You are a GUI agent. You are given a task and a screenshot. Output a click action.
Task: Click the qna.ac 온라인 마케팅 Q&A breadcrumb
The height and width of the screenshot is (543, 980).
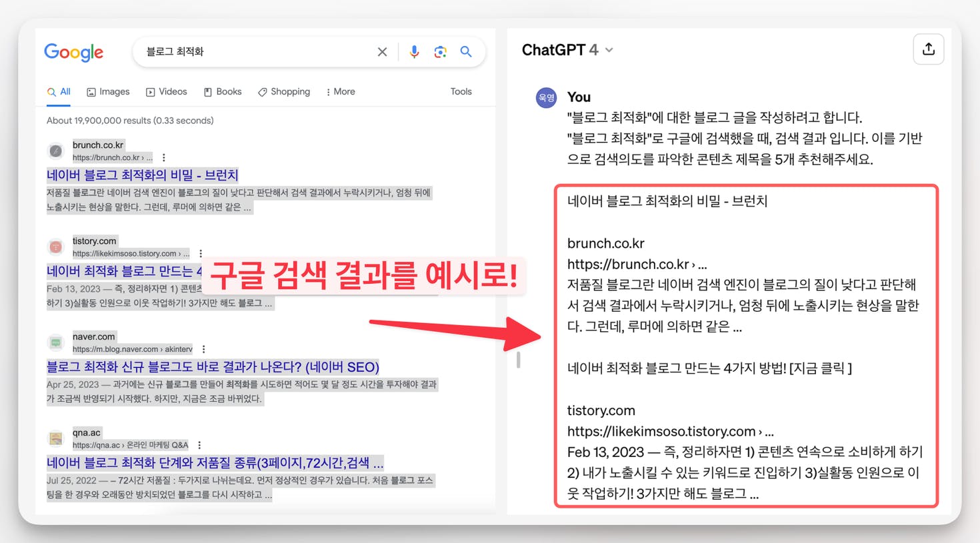[131, 445]
